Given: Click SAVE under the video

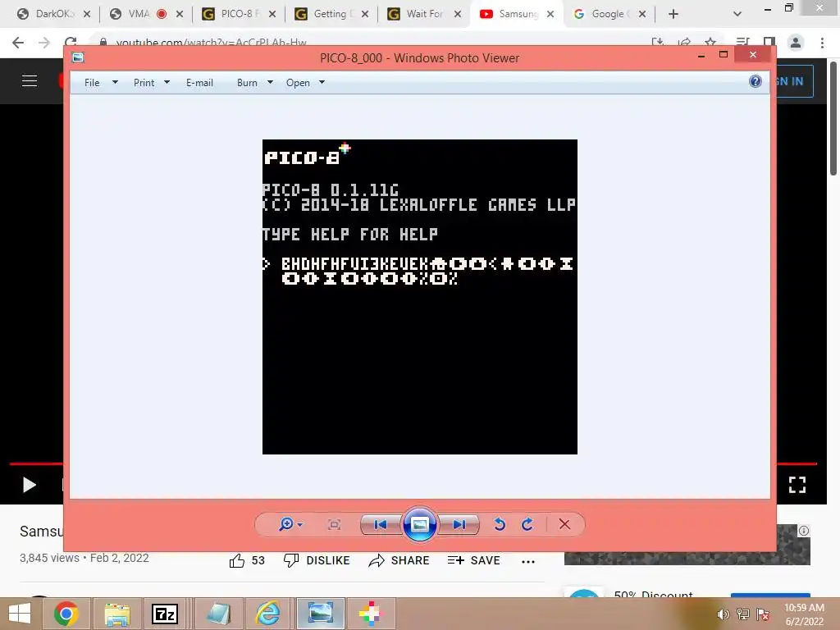Looking at the screenshot, I should 473,560.
